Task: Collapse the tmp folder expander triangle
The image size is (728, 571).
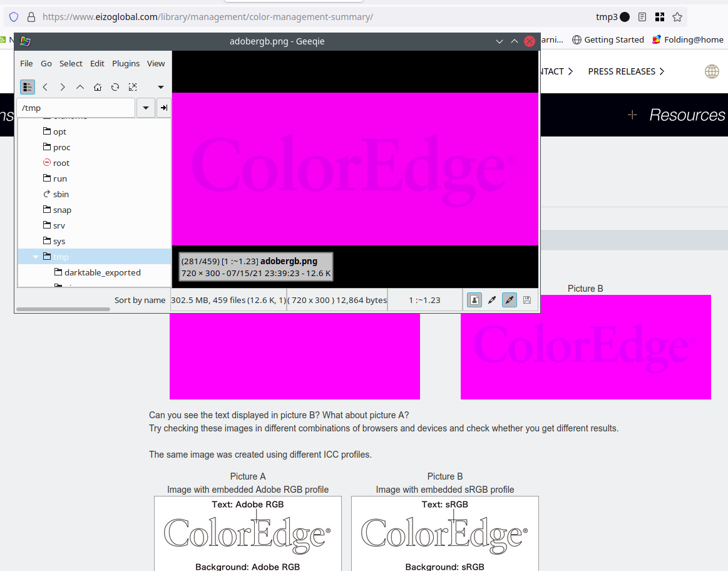Action: tap(35, 257)
